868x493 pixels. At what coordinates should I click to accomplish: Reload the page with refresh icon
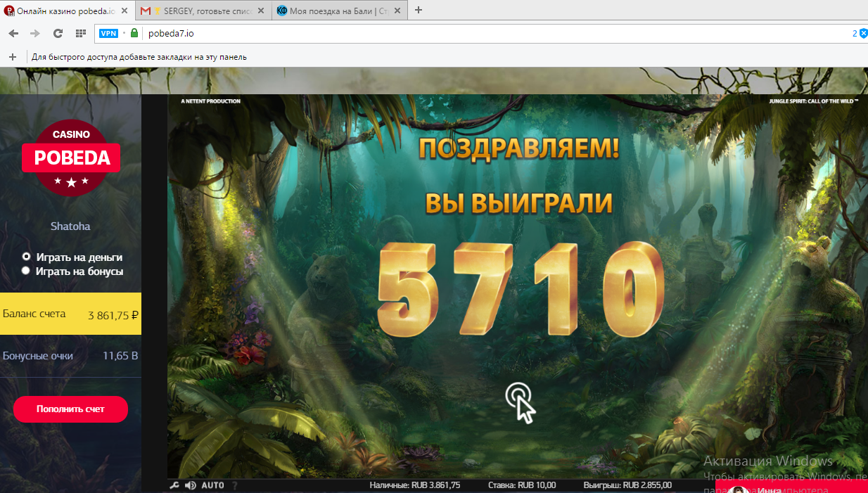[58, 33]
